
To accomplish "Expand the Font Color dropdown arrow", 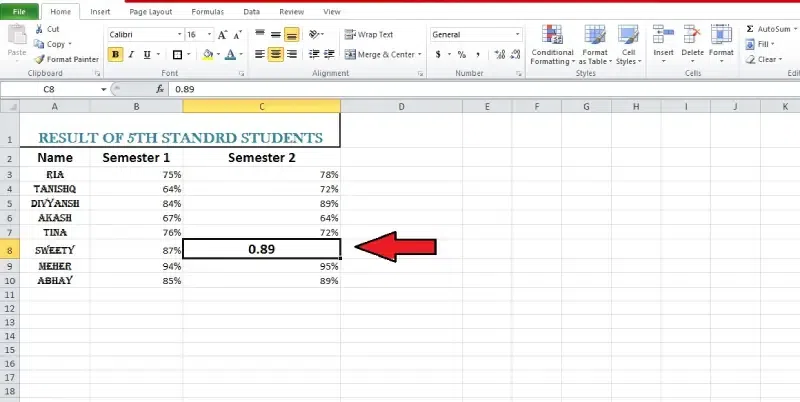I will click(241, 54).
